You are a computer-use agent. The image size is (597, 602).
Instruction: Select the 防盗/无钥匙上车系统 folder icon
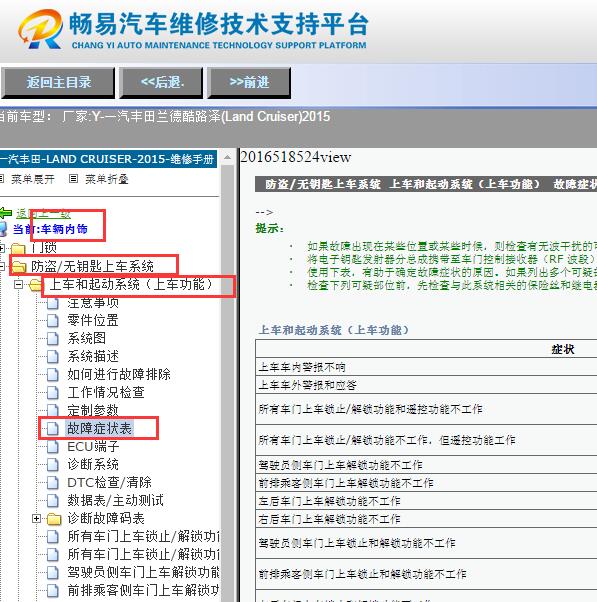[18, 266]
